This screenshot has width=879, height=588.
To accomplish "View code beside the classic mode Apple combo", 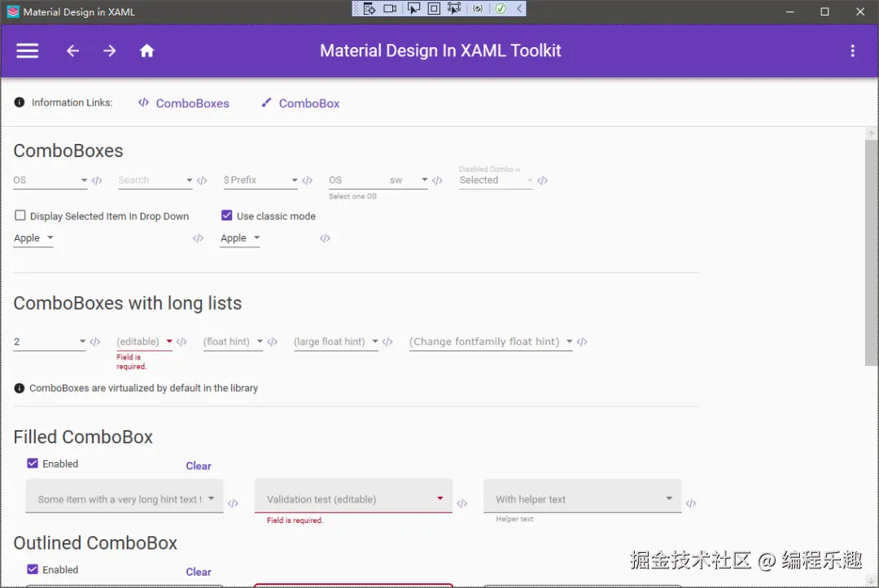I will [x=325, y=238].
